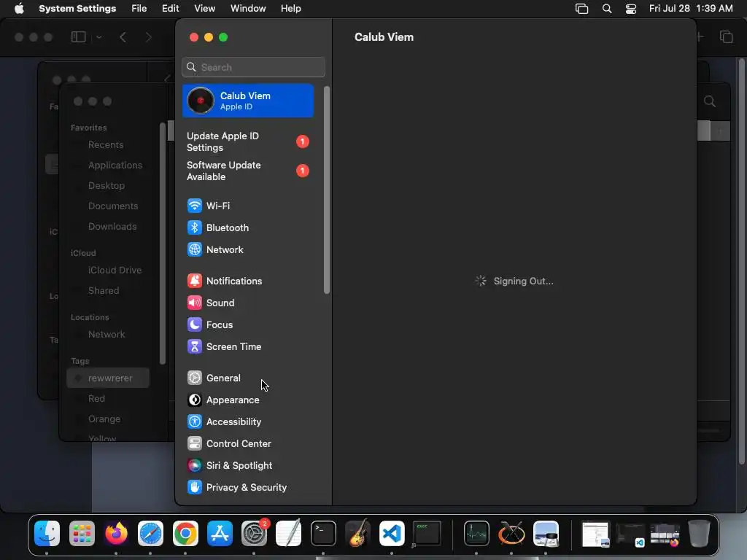Open the Apple menu
This screenshot has width=747, height=560.
(19, 9)
